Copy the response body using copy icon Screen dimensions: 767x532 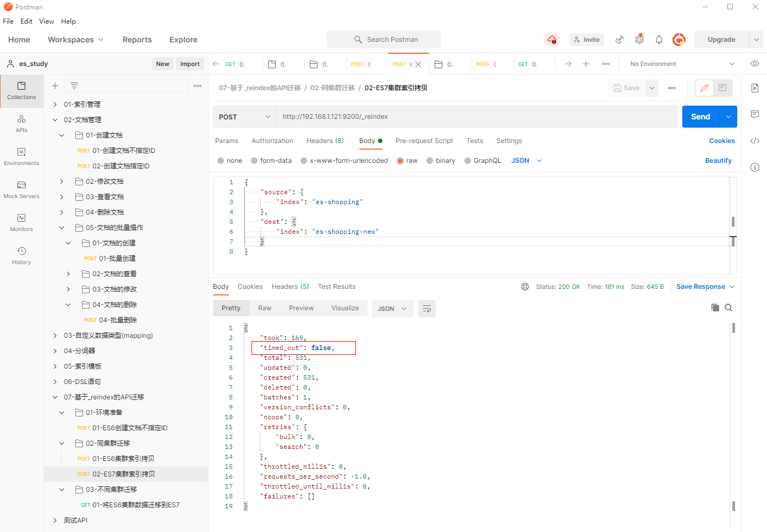point(715,308)
